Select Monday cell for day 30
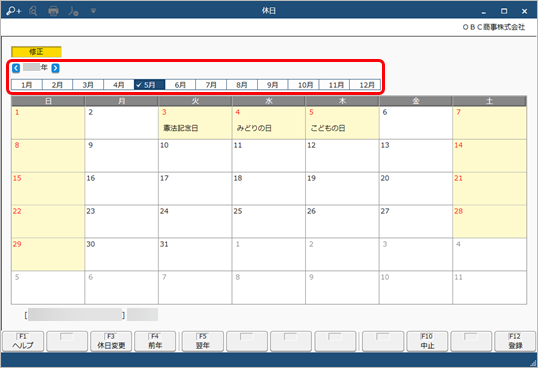The image size is (538, 368). coord(121,255)
